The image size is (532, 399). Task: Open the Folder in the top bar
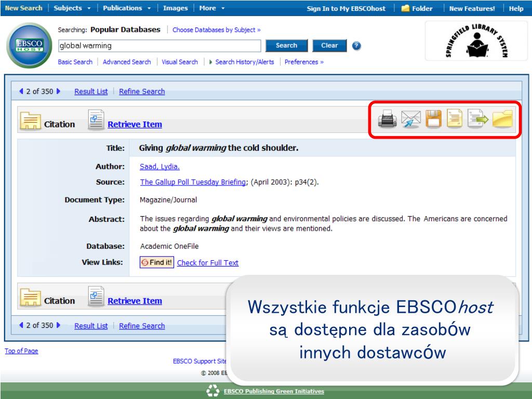[417, 8]
